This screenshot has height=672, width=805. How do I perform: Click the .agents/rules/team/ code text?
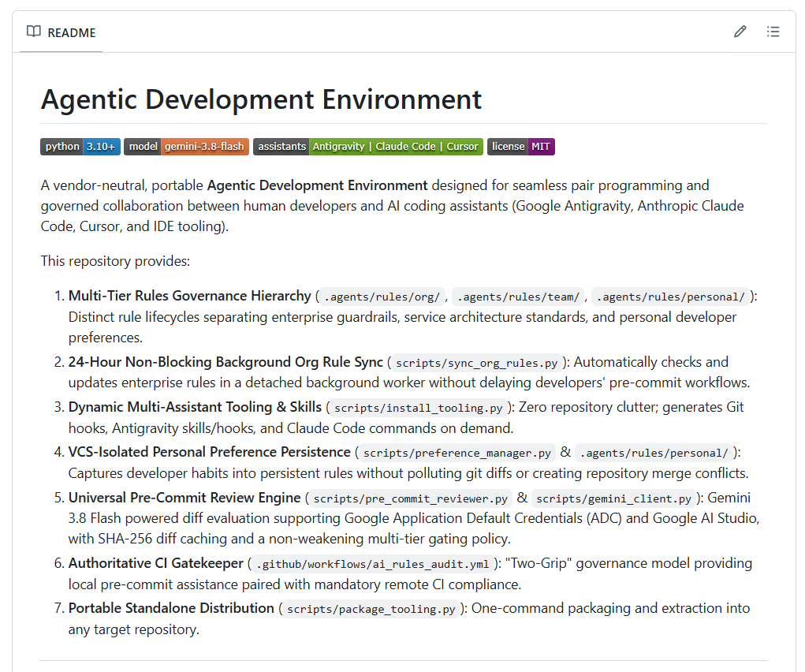[x=518, y=297]
